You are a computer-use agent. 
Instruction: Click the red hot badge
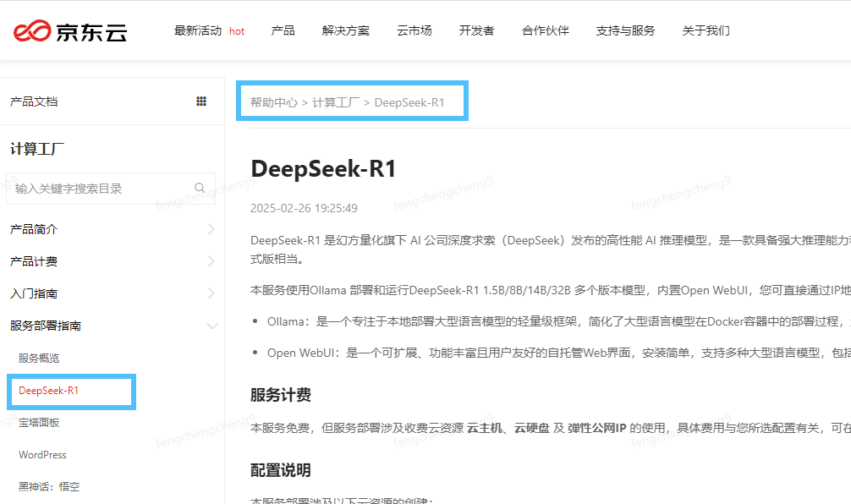tap(237, 31)
